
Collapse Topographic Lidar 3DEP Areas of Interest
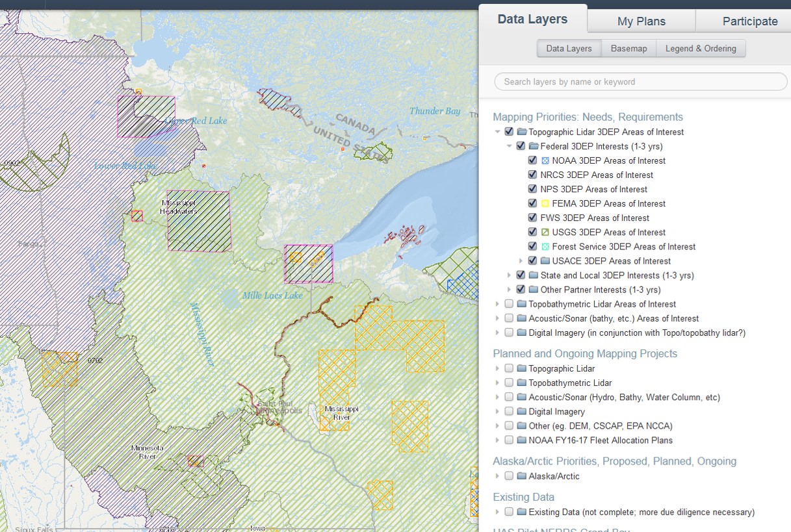point(498,132)
